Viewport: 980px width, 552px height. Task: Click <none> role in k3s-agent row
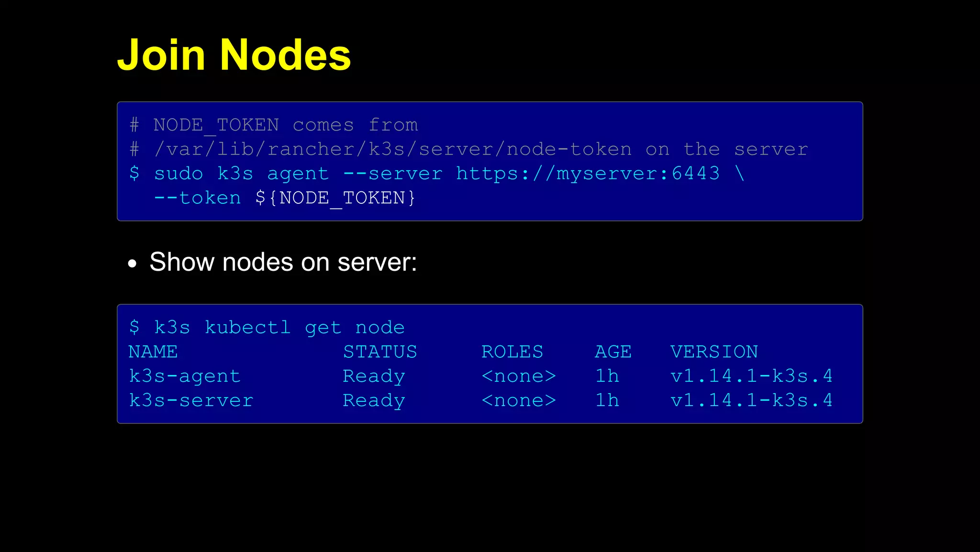(x=519, y=376)
